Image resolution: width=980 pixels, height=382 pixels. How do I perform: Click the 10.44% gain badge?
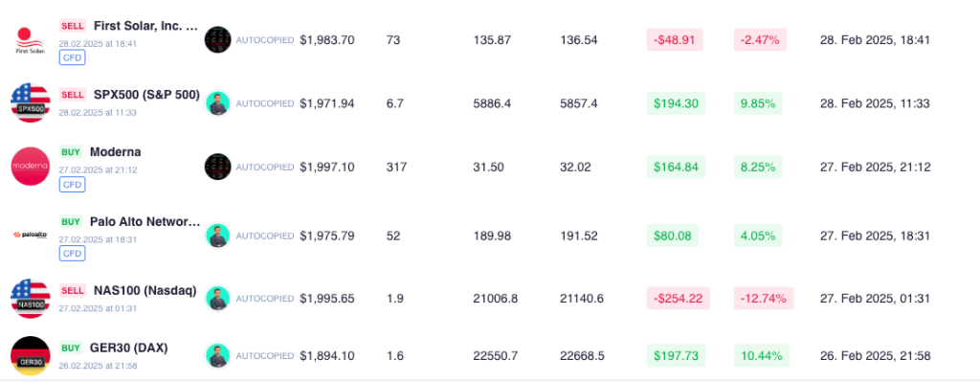761,356
